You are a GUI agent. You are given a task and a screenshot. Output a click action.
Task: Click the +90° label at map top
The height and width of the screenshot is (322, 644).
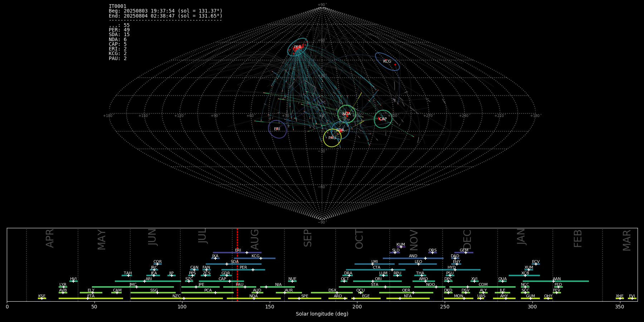coord(322,5)
